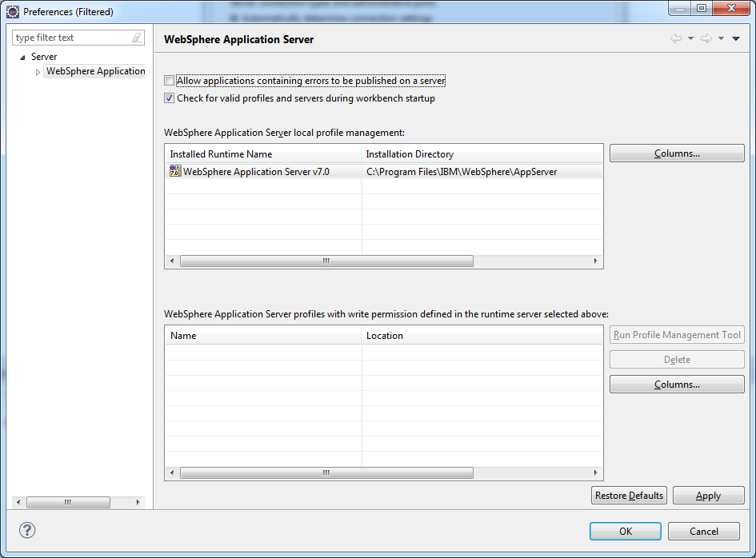Viewport: 756px width, 558px height.
Task: Click the Name column header in profiles
Action: (263, 336)
